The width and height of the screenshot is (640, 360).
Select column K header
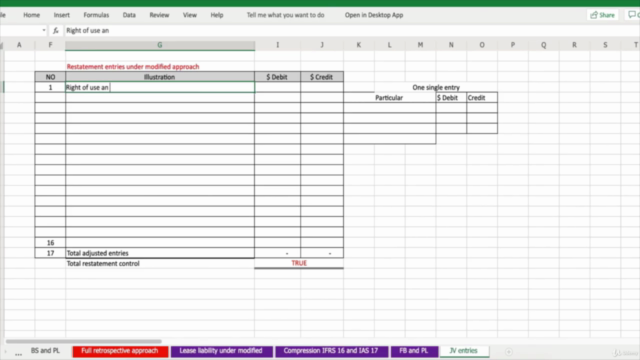point(359,45)
